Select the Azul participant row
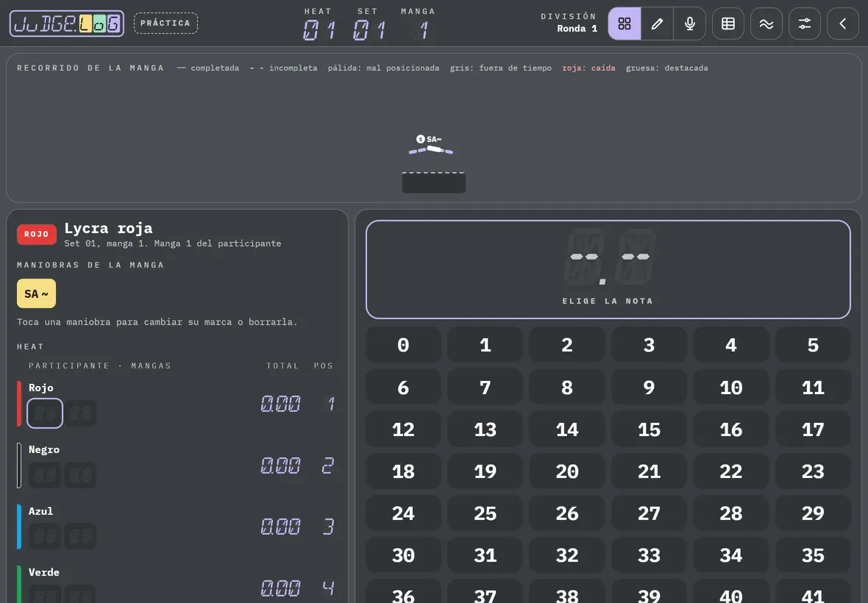Image resolution: width=868 pixels, height=603 pixels. tap(176, 527)
